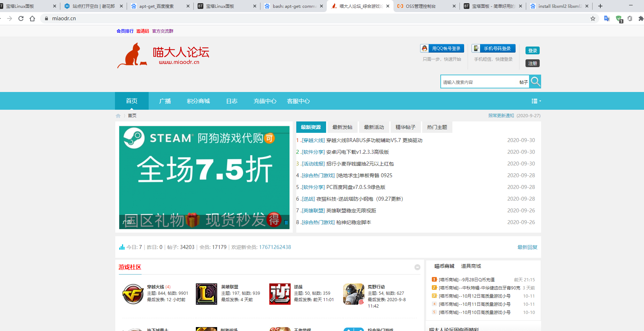The height and width of the screenshot is (331, 644).
Task: Click the QQ penguin login icon
Action: point(425,48)
